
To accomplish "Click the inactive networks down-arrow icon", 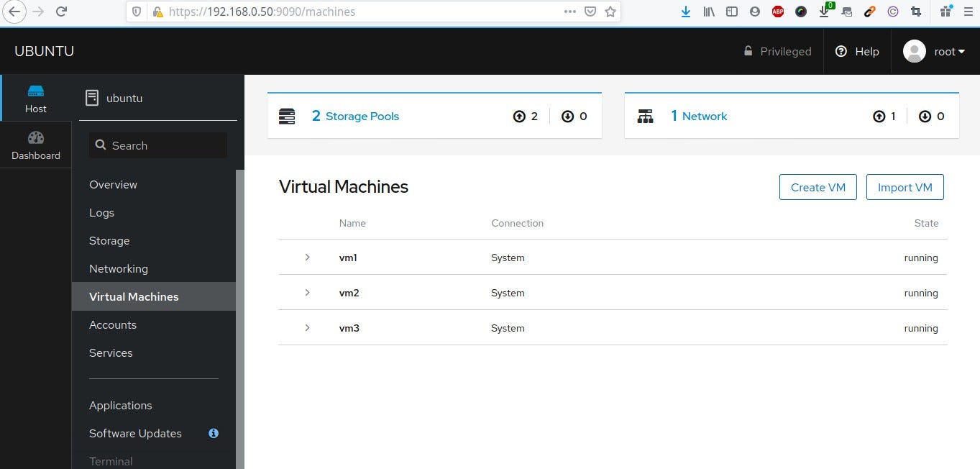I will point(925,116).
